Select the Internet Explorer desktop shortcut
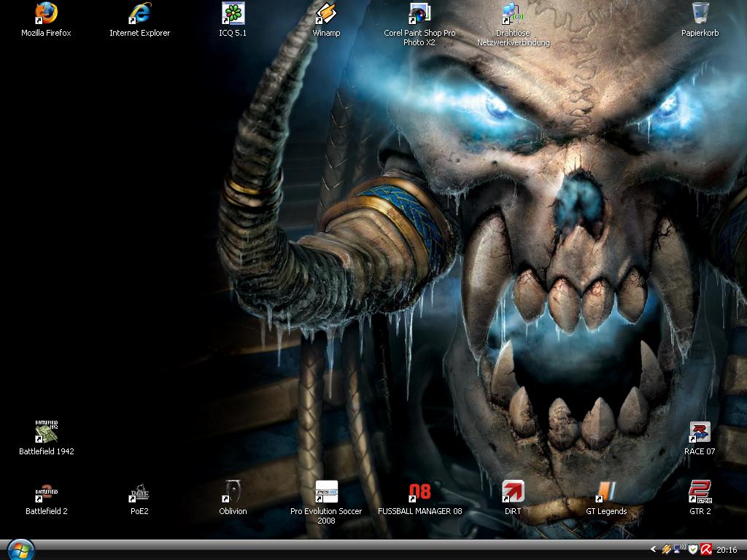747x560 pixels. [x=139, y=13]
